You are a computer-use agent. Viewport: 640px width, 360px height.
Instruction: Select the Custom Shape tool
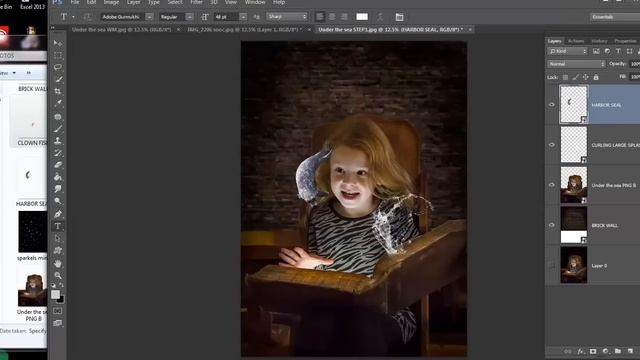58,251
